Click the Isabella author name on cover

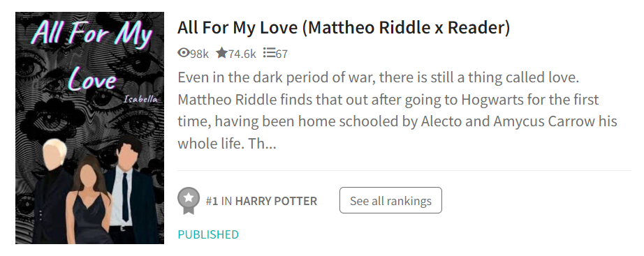pos(140,99)
